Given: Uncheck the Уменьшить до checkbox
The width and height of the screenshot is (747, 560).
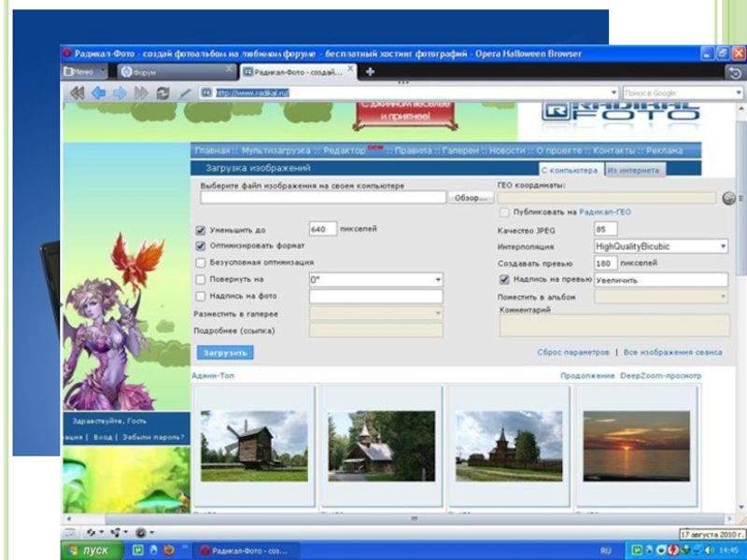Looking at the screenshot, I should tap(200, 230).
